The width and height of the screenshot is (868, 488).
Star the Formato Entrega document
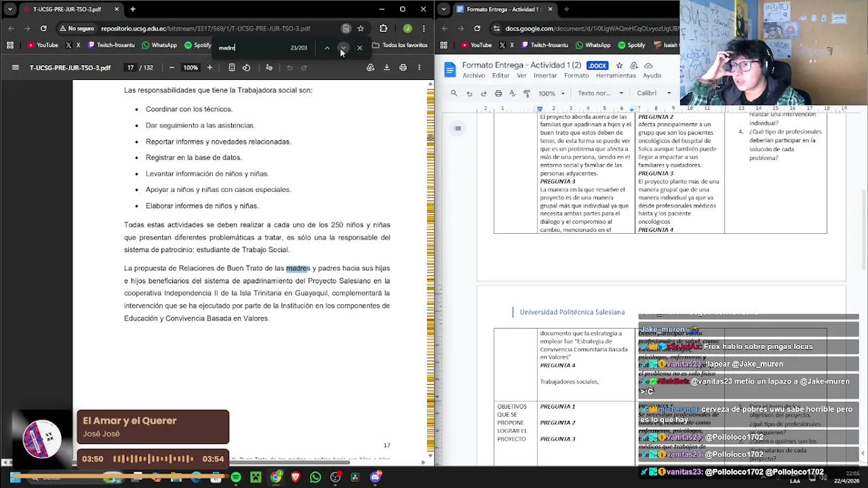click(619, 66)
